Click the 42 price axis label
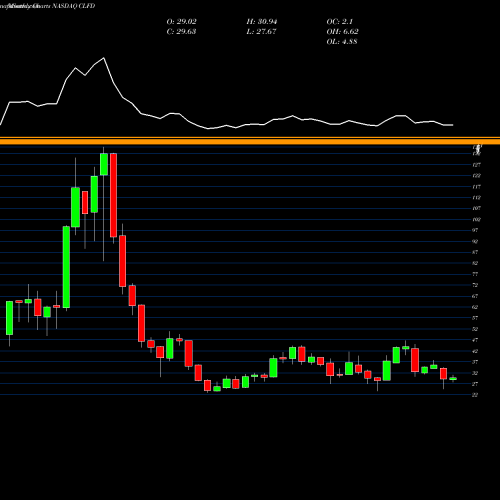The height and width of the screenshot is (500, 500). click(x=475, y=351)
